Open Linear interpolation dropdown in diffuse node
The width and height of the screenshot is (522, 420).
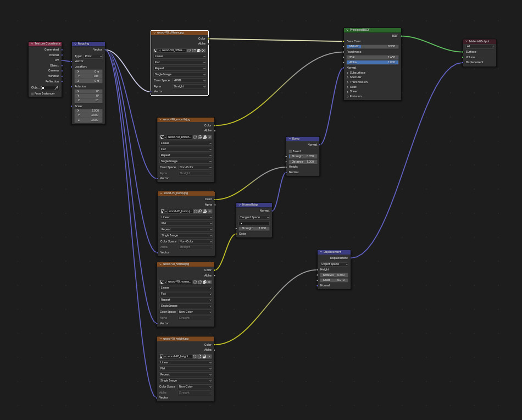coord(180,57)
